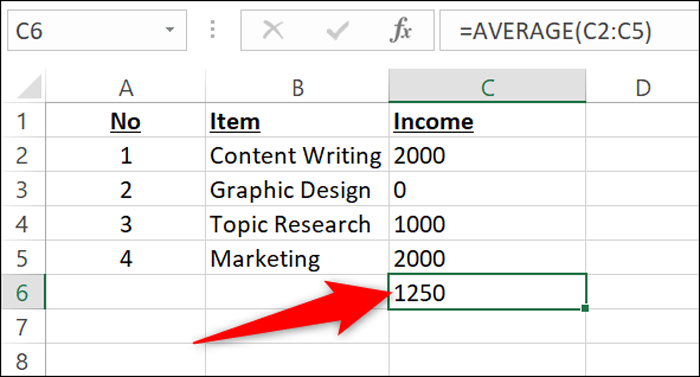Image resolution: width=700 pixels, height=377 pixels.
Task: Click the formula bar with =AVERAGE(C2:C5)
Action: pyautogui.click(x=569, y=30)
